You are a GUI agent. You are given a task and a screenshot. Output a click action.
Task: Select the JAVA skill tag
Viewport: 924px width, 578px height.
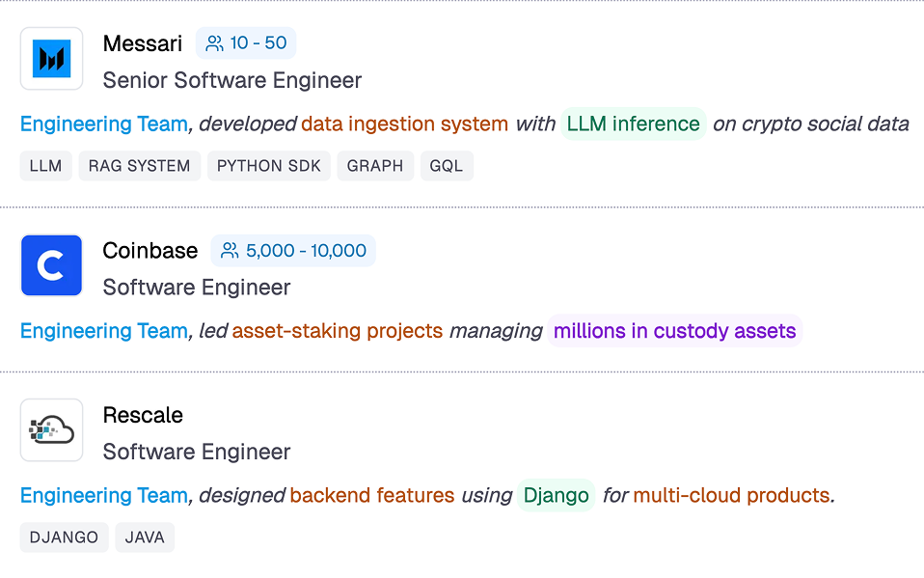pos(145,537)
